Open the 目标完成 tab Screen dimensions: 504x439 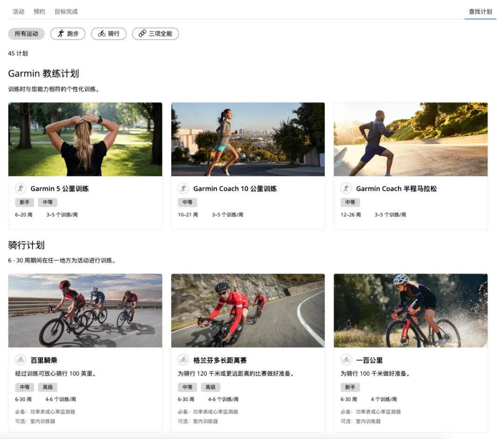coord(66,12)
